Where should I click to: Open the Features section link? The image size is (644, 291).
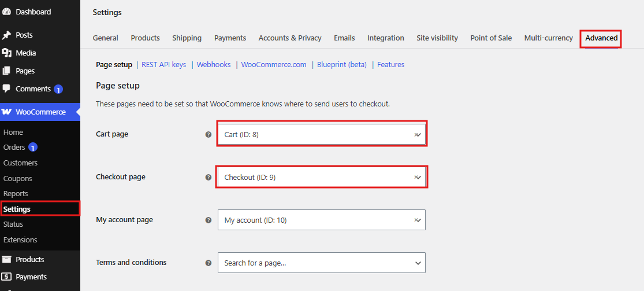coord(390,65)
